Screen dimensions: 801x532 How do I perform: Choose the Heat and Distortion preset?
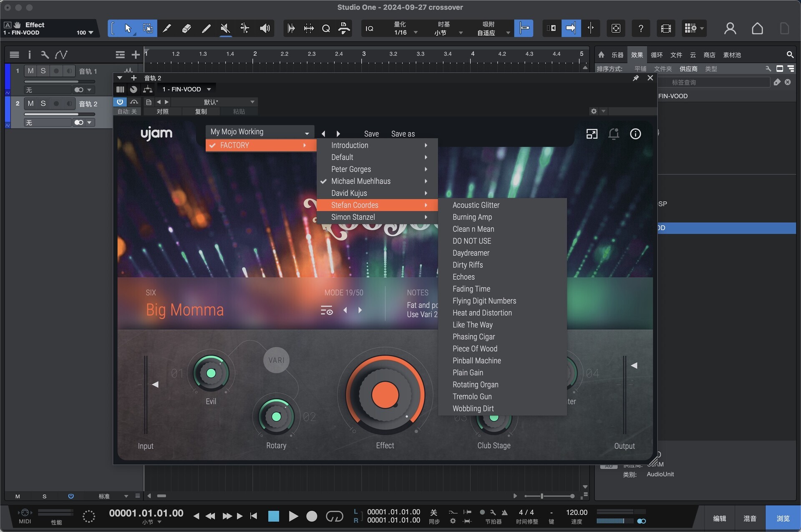(482, 313)
